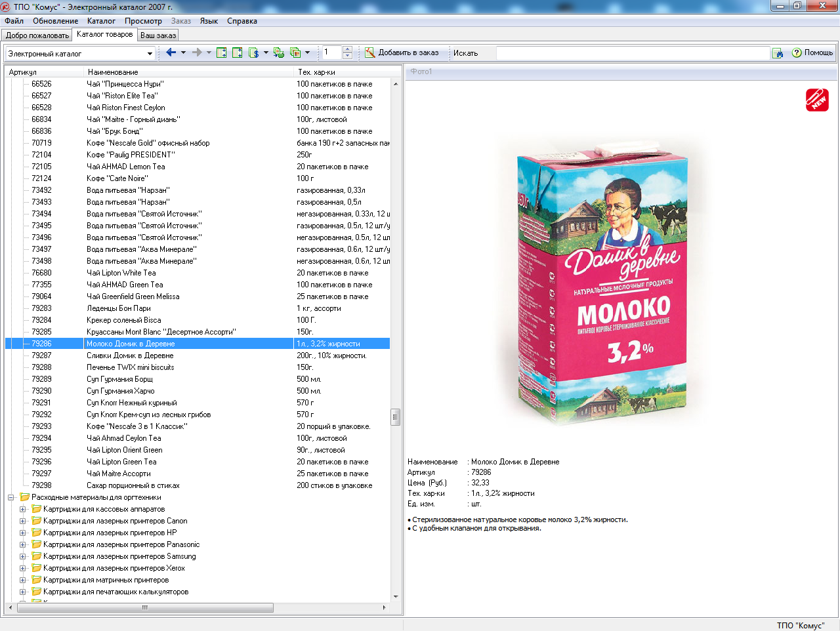
Task: Click folder icon beside Картриджи для кассовых аппаратов
Action: [x=37, y=509]
